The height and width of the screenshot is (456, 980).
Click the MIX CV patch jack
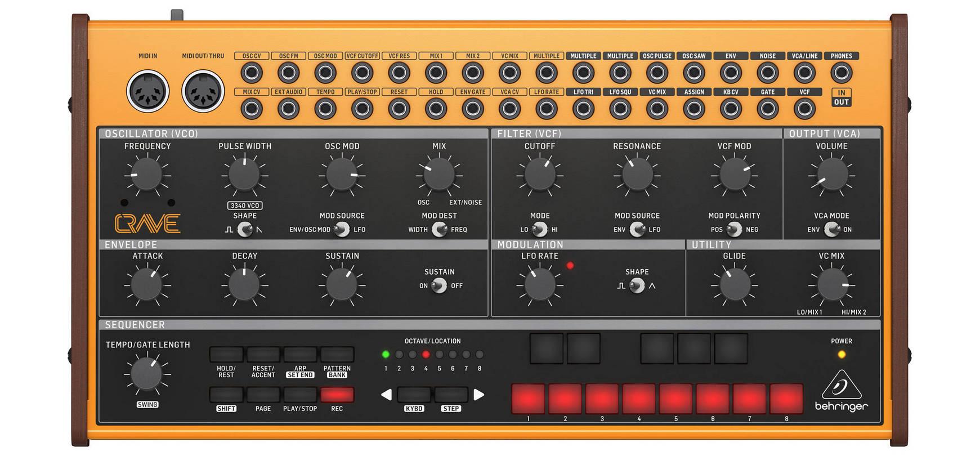pos(252,109)
